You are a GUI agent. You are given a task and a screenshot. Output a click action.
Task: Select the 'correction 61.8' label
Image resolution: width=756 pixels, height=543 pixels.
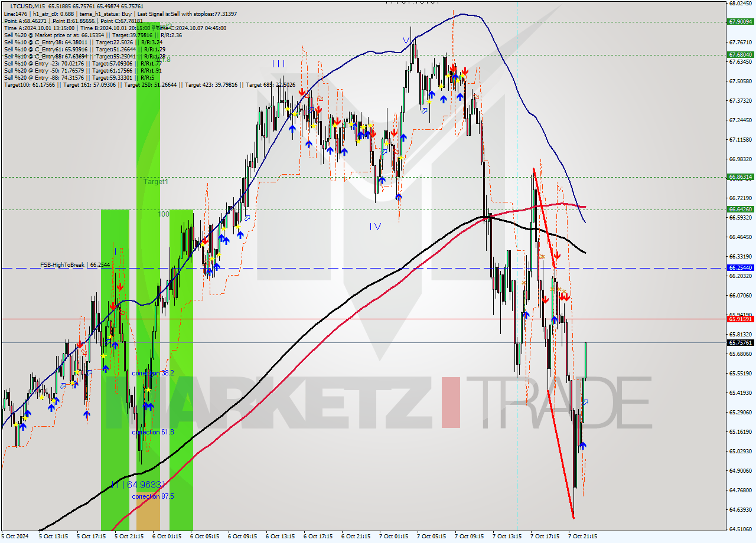(x=152, y=432)
